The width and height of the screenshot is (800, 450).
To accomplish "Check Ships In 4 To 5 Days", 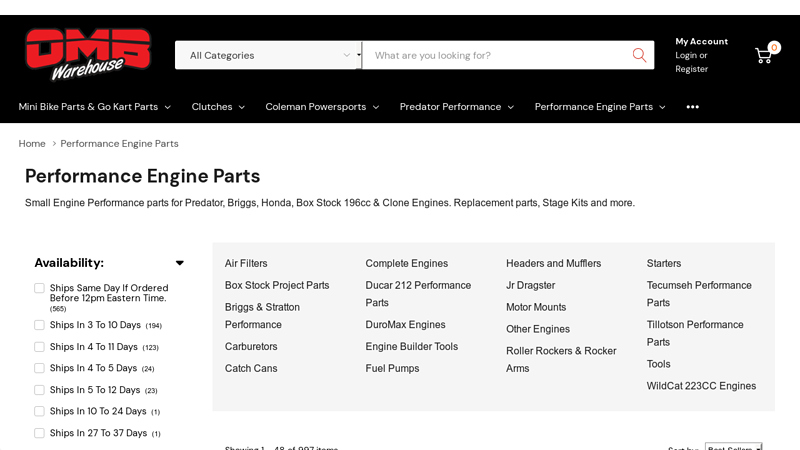I will [39, 368].
